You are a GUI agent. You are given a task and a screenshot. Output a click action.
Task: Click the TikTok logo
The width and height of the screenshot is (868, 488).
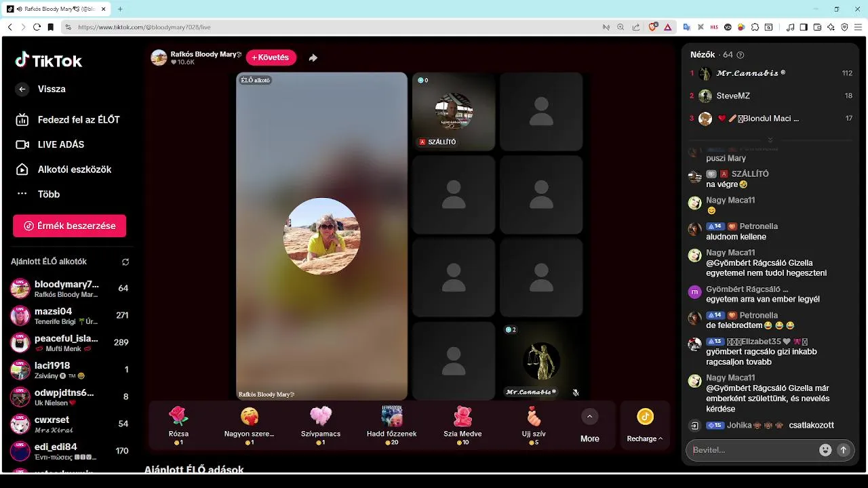(48, 60)
